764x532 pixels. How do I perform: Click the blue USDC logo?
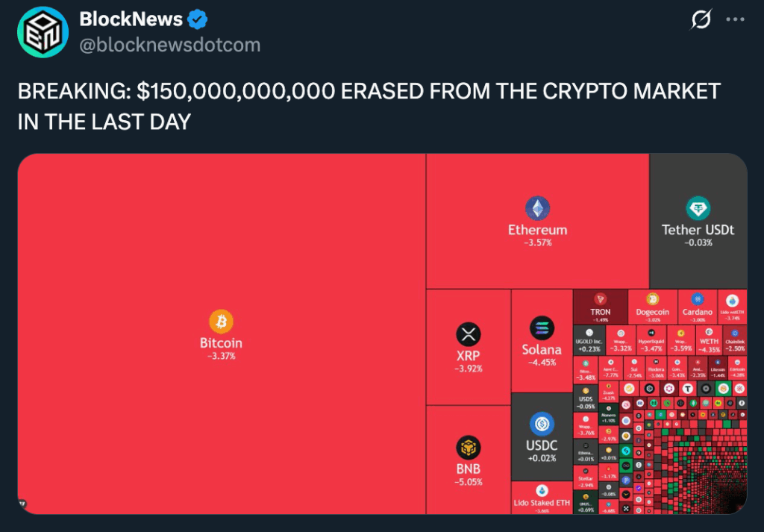542,425
